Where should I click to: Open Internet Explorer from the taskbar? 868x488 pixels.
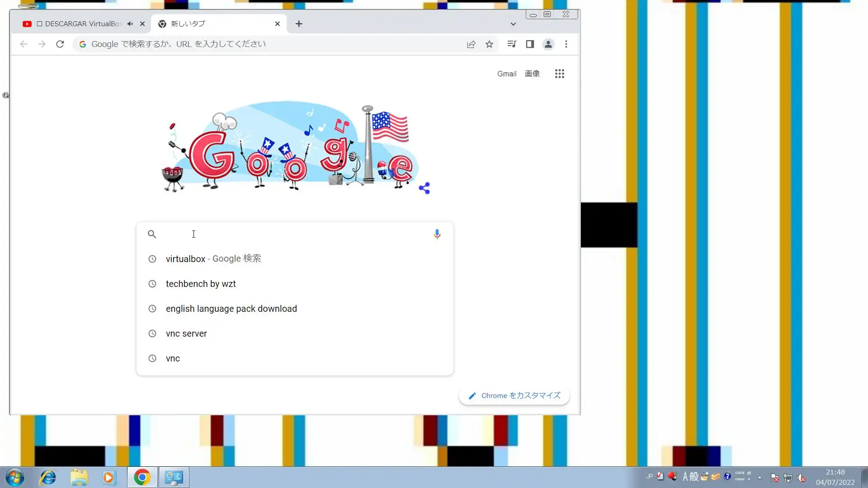[x=47, y=477]
